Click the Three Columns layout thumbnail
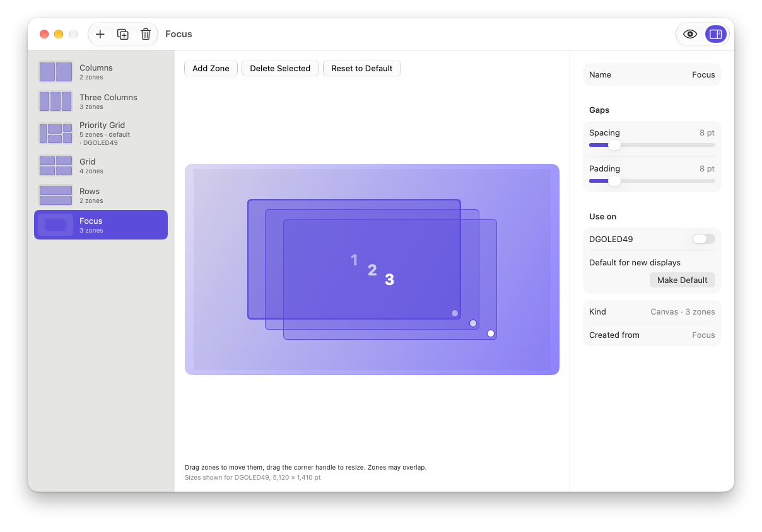 point(56,101)
